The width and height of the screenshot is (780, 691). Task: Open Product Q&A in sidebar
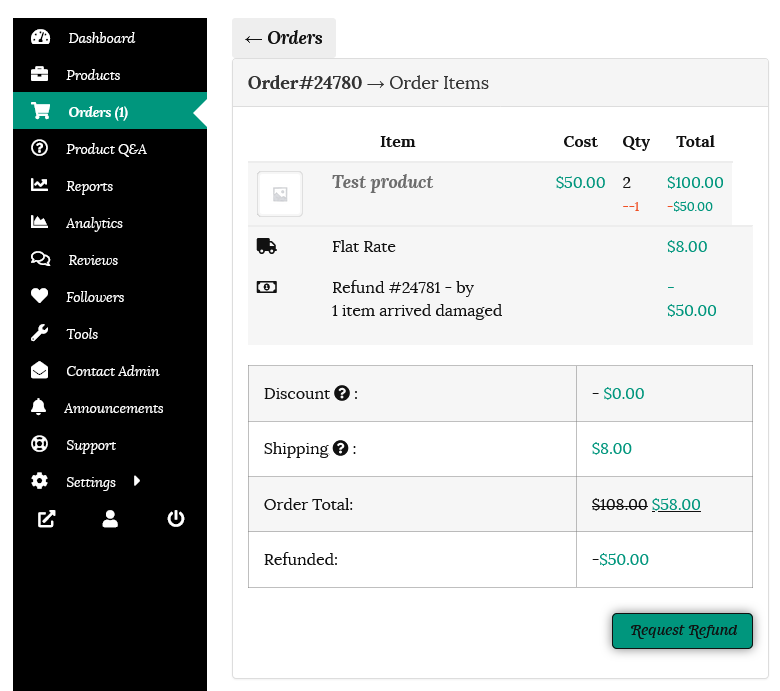[x=106, y=149]
